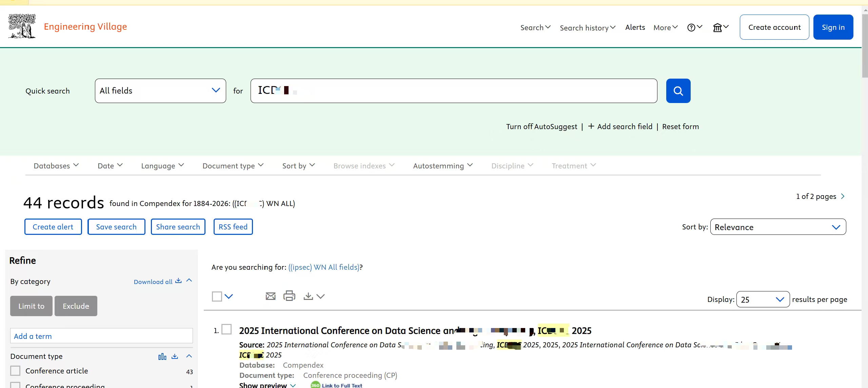Click the Sign in button
The width and height of the screenshot is (868, 388).
[833, 27]
